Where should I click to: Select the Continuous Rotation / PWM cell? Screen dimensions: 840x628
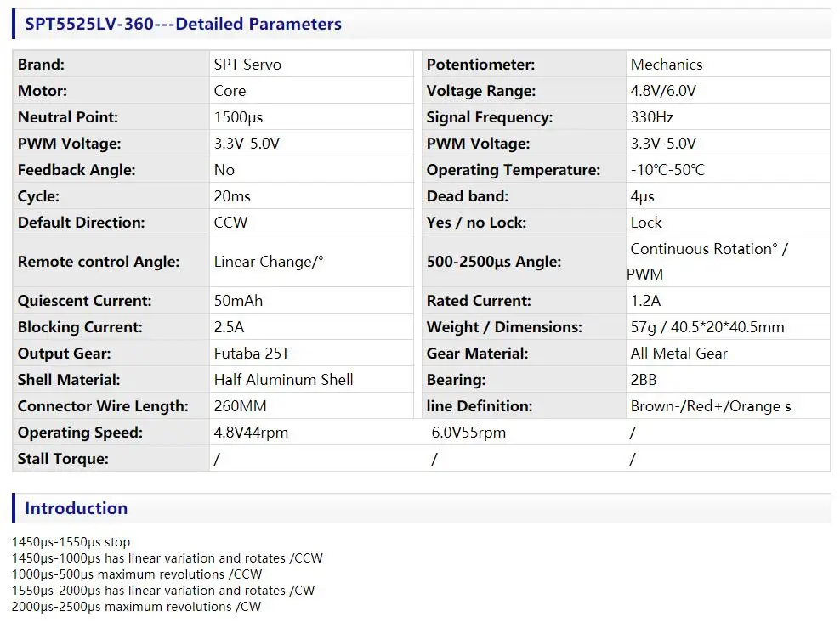point(709,261)
